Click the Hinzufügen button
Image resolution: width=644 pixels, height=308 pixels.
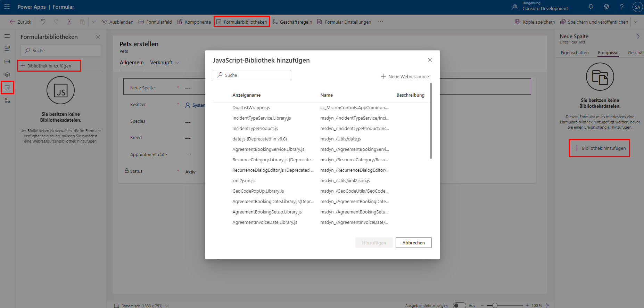pos(374,243)
